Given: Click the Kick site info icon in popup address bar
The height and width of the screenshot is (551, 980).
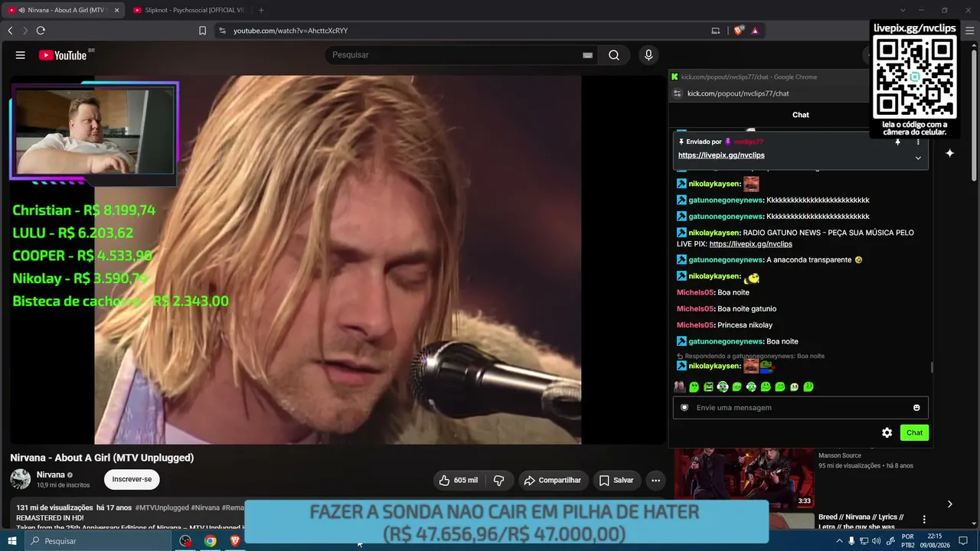Looking at the screenshot, I should (x=677, y=93).
